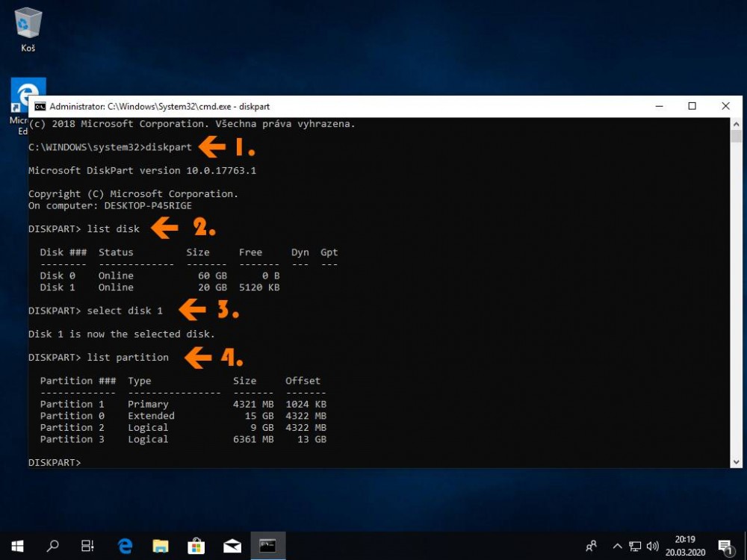Screen dimensions: 747x560
Task: Open the cmd window system menu icon
Action: click(40, 107)
